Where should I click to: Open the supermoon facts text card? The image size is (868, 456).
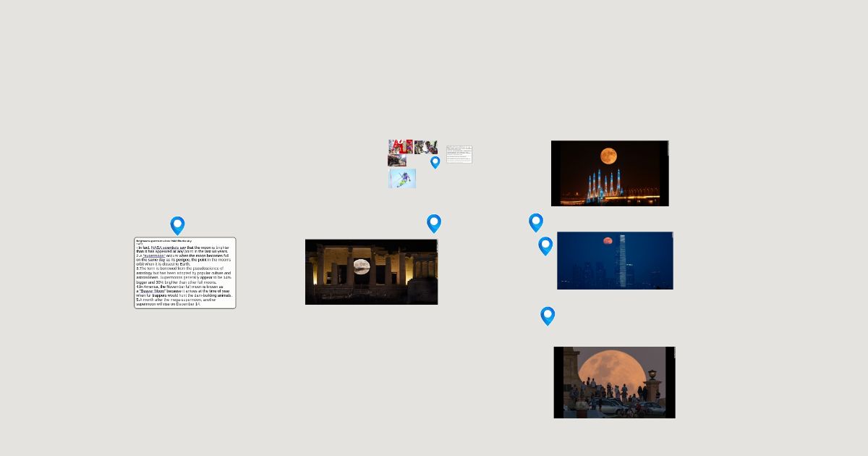185,273
